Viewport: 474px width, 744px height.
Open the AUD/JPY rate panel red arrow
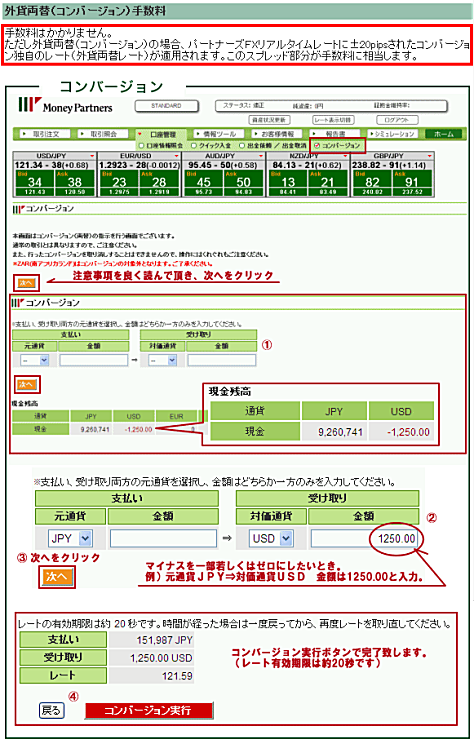click(260, 156)
